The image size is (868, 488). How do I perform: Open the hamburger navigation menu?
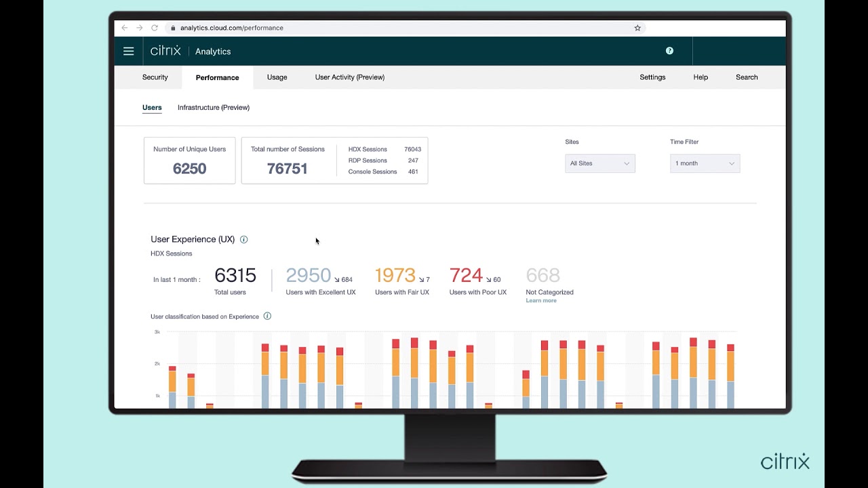(128, 51)
